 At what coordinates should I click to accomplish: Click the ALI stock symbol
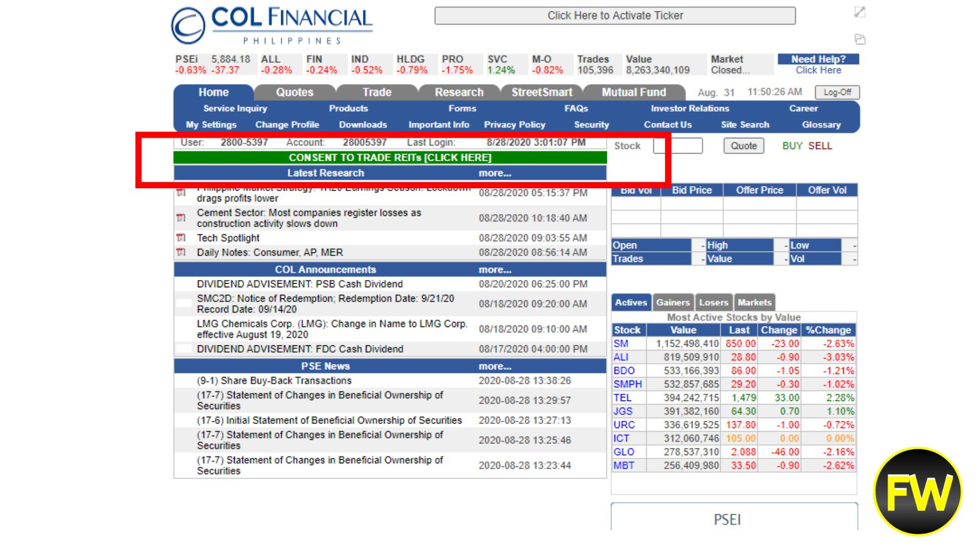tap(621, 357)
